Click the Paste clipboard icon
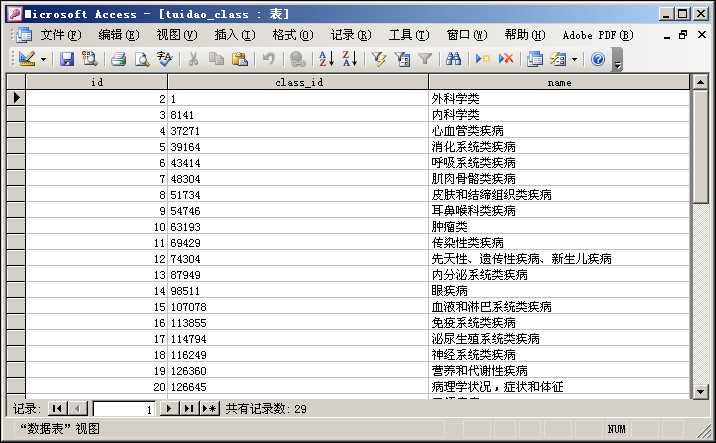Viewport: 716px width, 443px height. pyautogui.click(x=240, y=59)
